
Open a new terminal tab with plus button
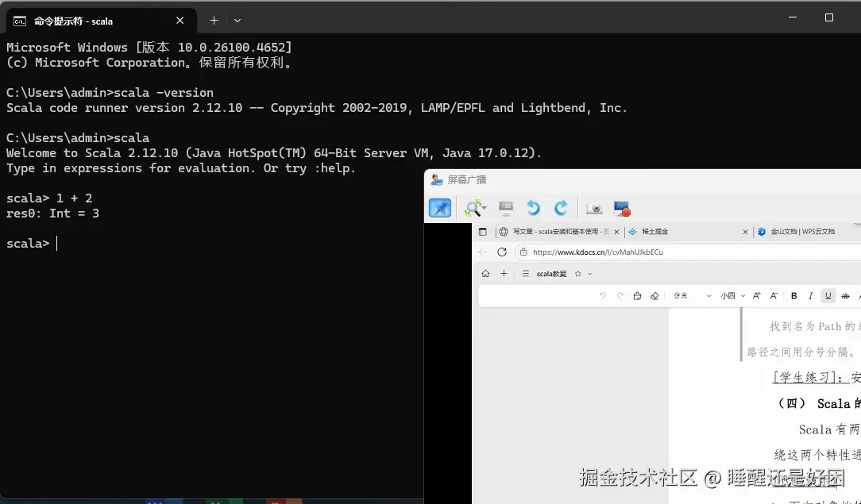pyautogui.click(x=213, y=20)
